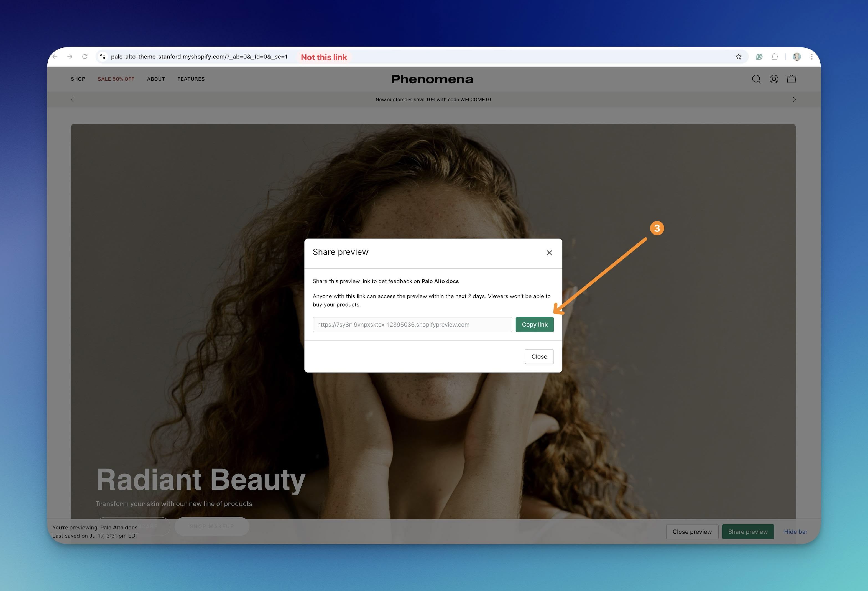This screenshot has height=591, width=868.
Task: Open the SALE 50% OFF menu item
Action: click(116, 79)
